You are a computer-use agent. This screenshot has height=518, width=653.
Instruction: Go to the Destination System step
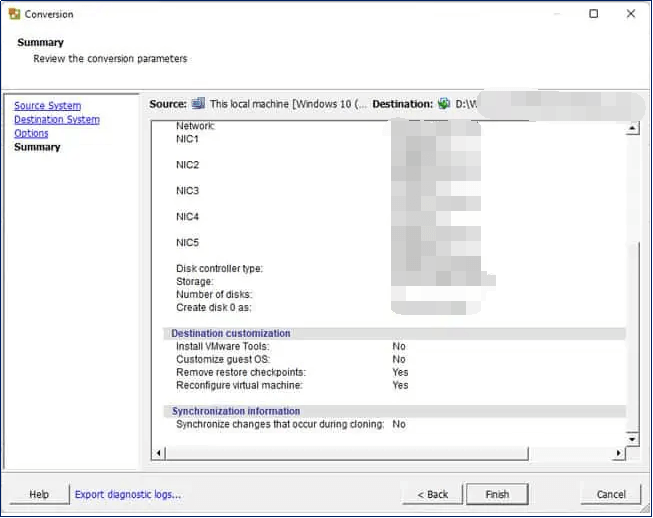coord(57,120)
